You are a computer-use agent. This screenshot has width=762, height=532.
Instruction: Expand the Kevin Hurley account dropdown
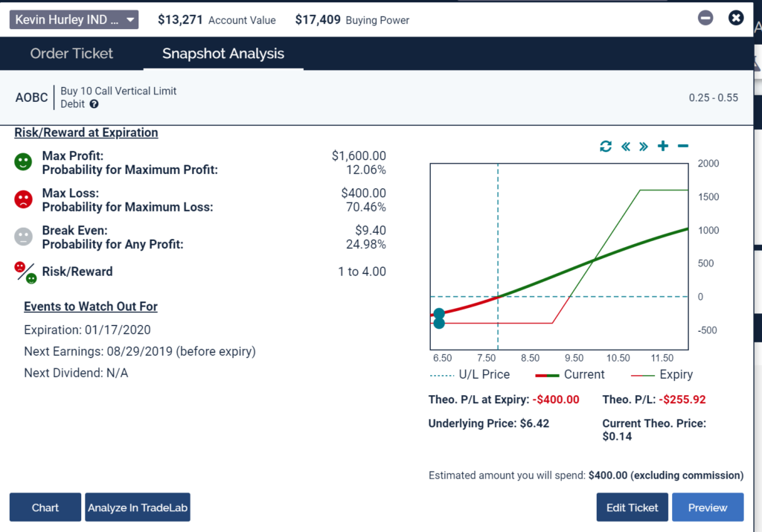74,19
